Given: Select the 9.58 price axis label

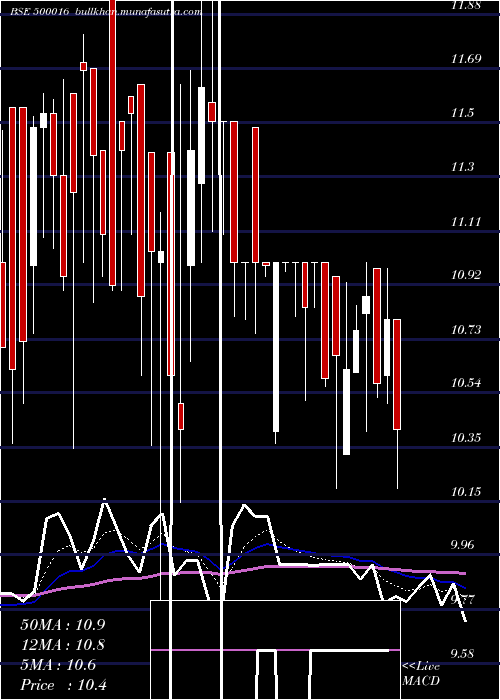Looking at the screenshot, I should [x=462, y=654].
